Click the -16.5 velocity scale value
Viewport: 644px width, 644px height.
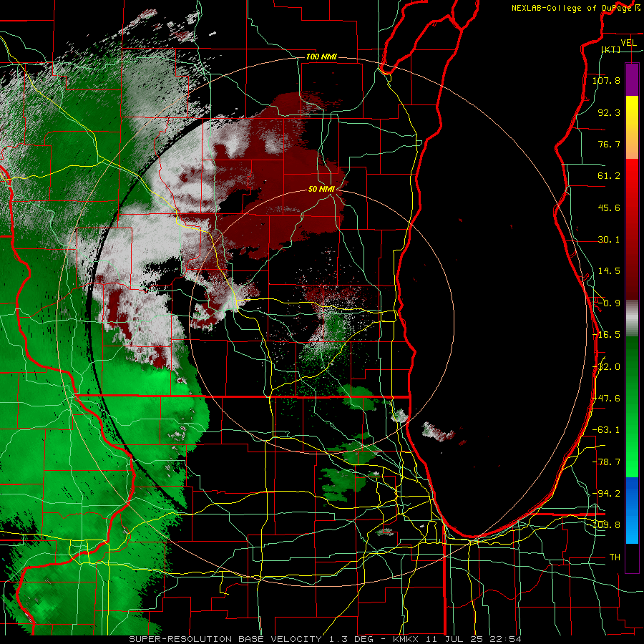tap(606, 335)
